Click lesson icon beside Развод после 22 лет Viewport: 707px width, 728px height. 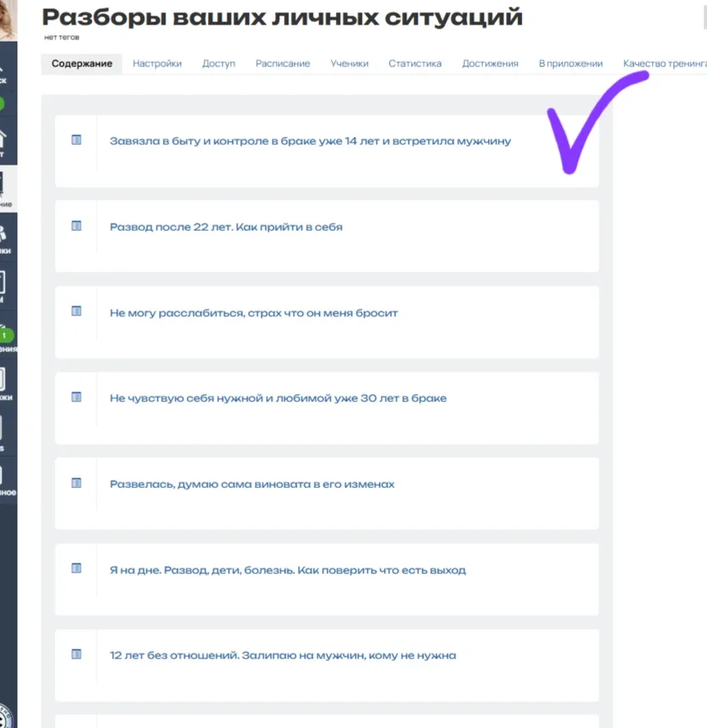(x=76, y=226)
